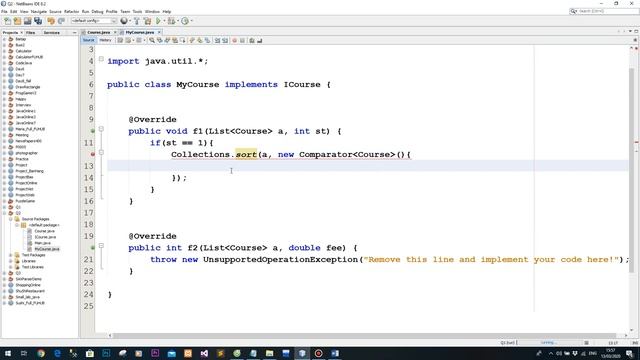Switch to the Services panel tab
The height and width of the screenshot is (360, 640).
[x=51, y=32]
